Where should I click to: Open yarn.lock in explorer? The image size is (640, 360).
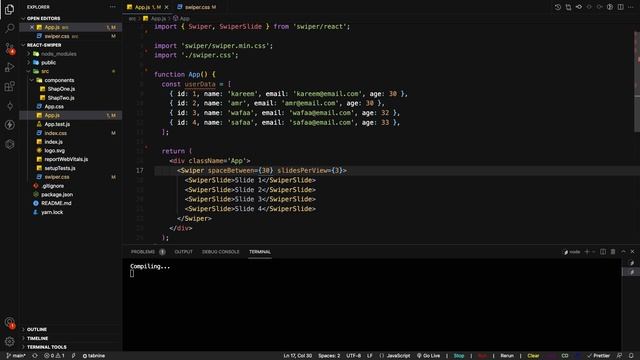(52, 212)
